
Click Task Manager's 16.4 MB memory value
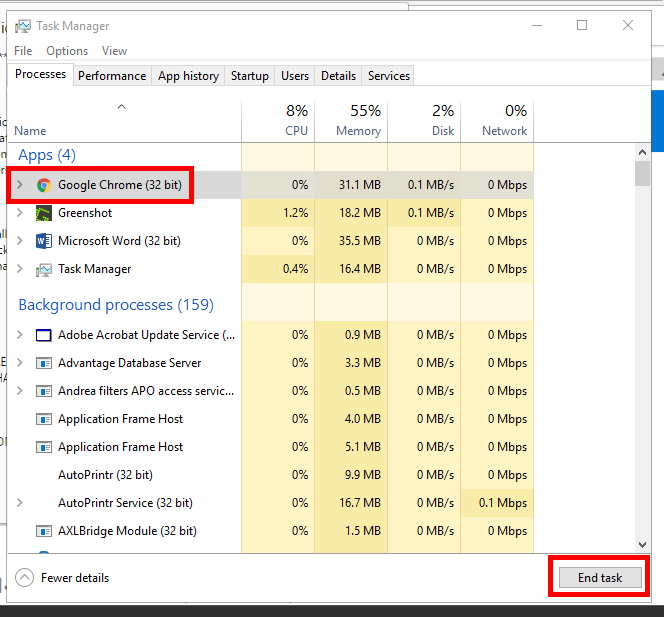point(360,268)
